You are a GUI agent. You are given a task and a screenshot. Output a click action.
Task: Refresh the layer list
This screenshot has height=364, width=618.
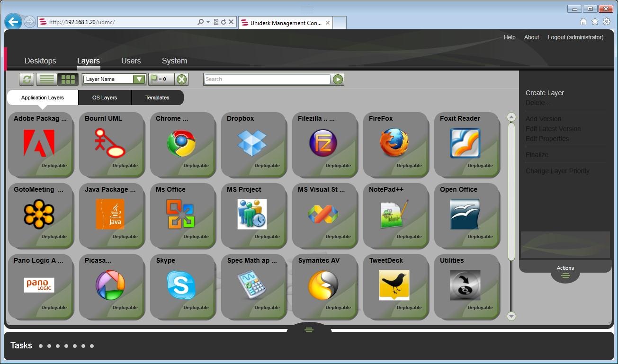[27, 80]
